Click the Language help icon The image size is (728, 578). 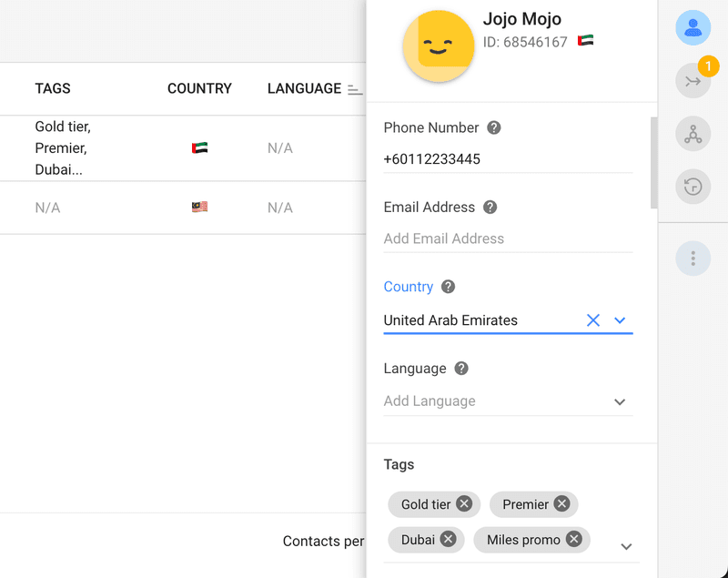461,368
